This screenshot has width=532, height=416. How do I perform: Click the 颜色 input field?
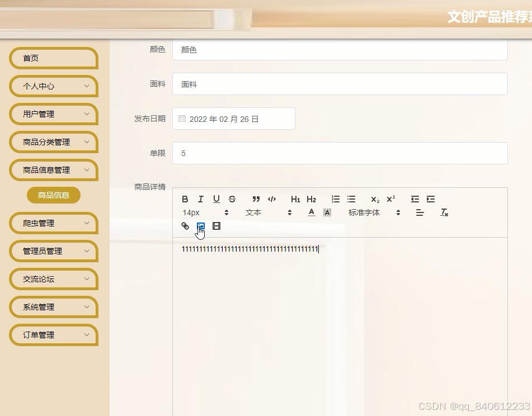click(340, 50)
